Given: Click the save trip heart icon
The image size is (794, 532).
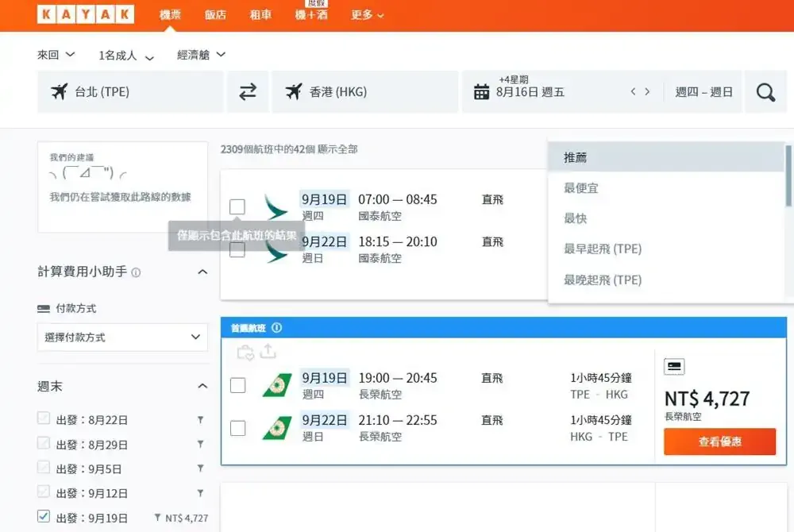Looking at the screenshot, I should point(245,353).
